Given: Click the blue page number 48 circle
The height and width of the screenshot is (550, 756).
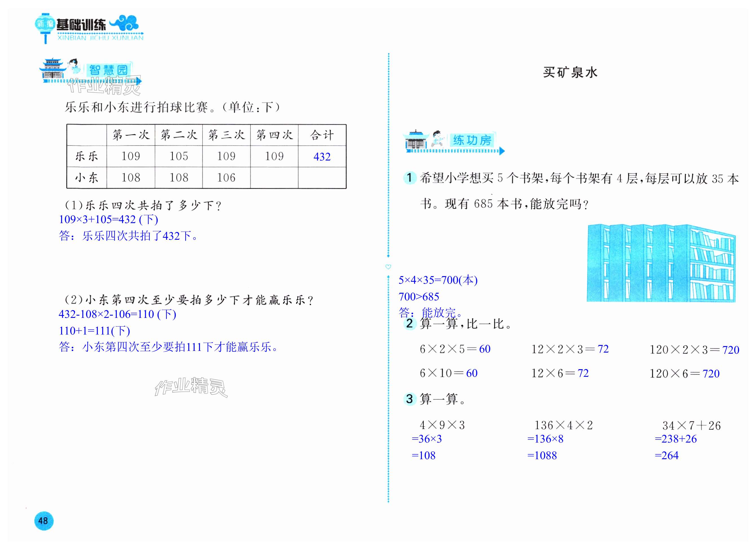Looking at the screenshot, I should click(x=44, y=521).
